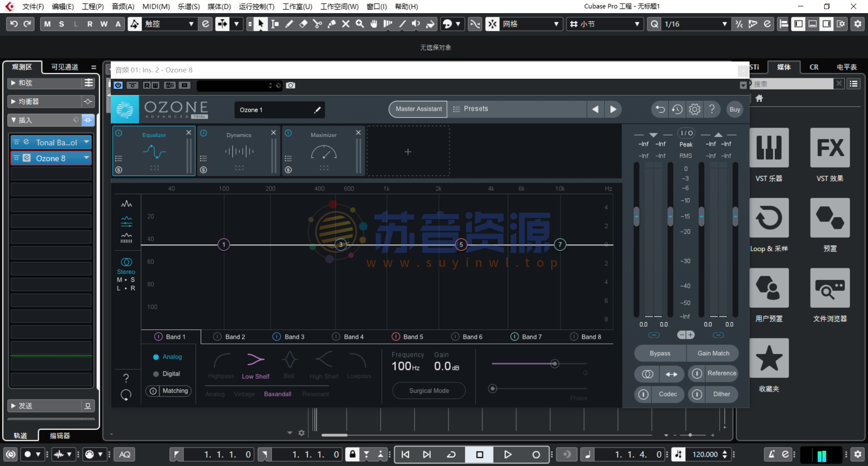The height and width of the screenshot is (466, 868).
Task: Click Master Assistant button
Action: 419,109
